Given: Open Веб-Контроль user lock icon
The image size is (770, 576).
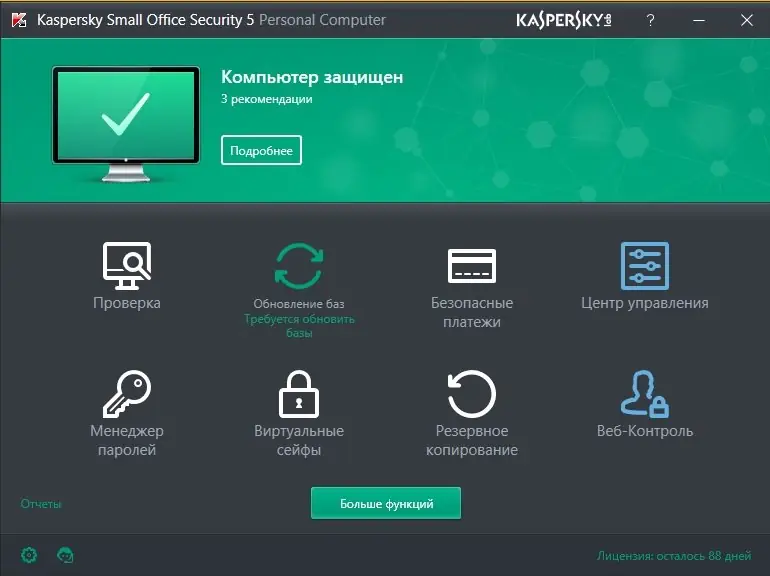Looking at the screenshot, I should (645, 394).
